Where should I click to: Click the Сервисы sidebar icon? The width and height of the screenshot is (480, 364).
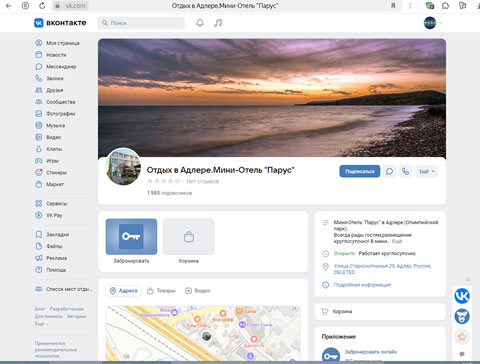coord(39,203)
